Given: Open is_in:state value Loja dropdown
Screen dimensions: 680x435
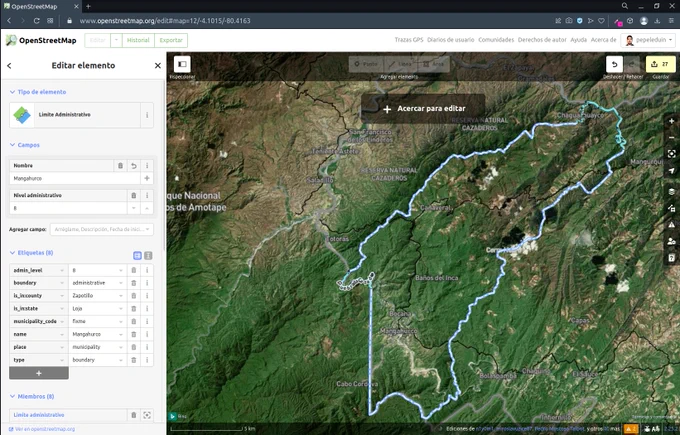Looking at the screenshot, I should (121, 308).
